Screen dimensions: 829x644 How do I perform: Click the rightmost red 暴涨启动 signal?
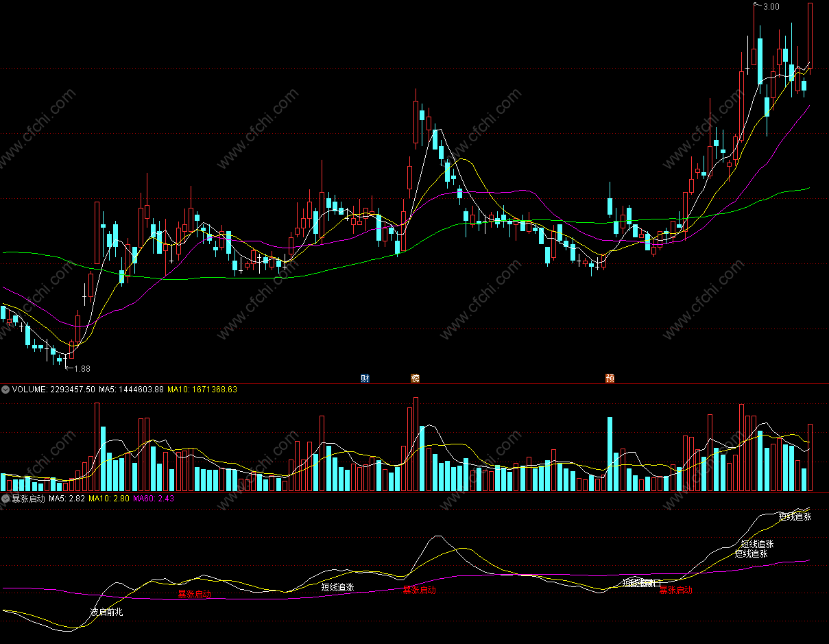click(x=676, y=590)
